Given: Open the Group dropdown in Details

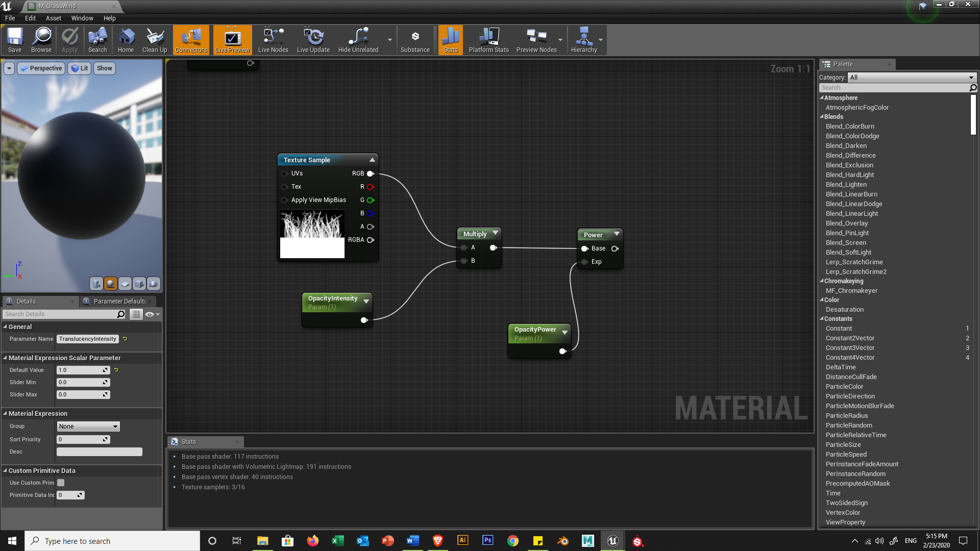Looking at the screenshot, I should [x=88, y=427].
